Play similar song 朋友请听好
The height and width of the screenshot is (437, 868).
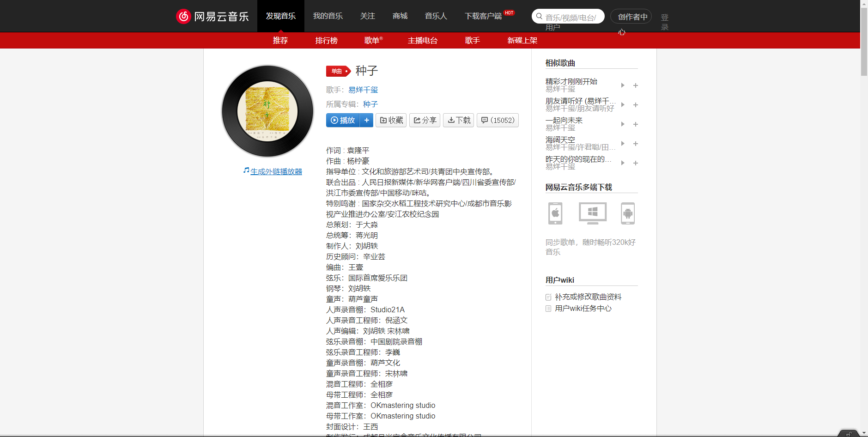623,104
